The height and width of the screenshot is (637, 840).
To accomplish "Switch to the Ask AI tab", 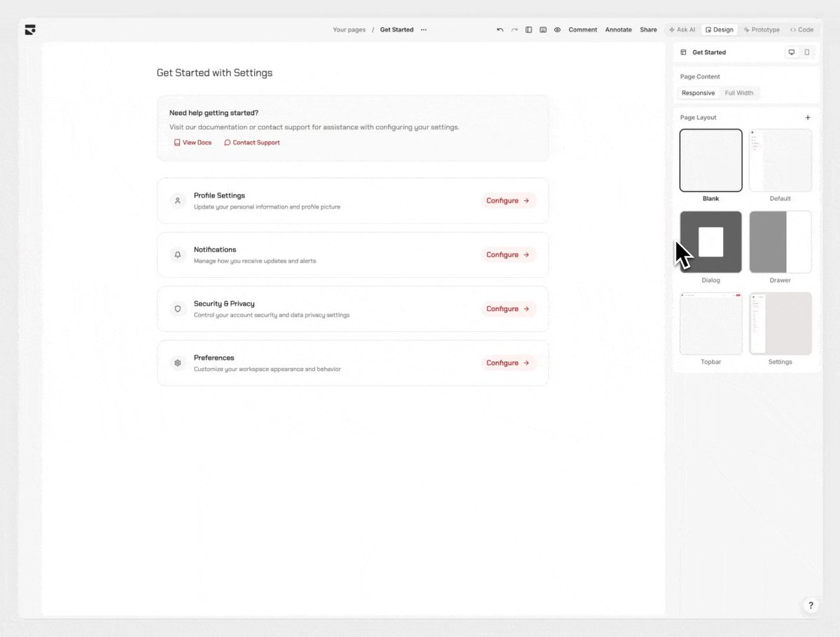I will tap(682, 30).
